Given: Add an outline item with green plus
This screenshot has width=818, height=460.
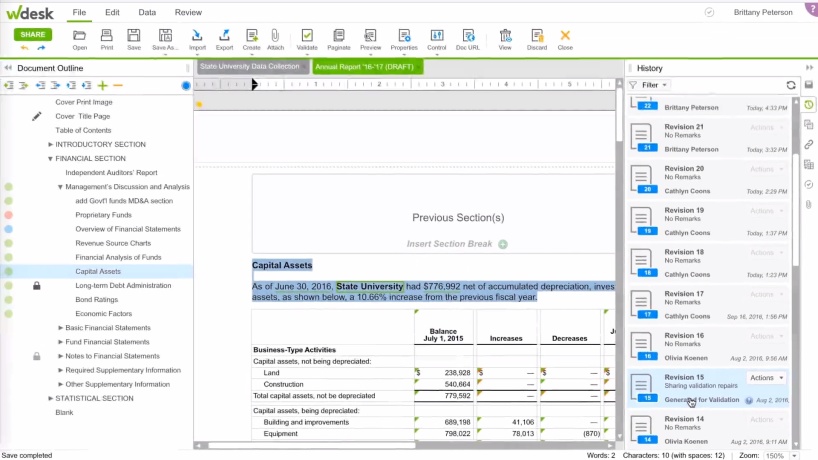Looking at the screenshot, I should pos(102,85).
